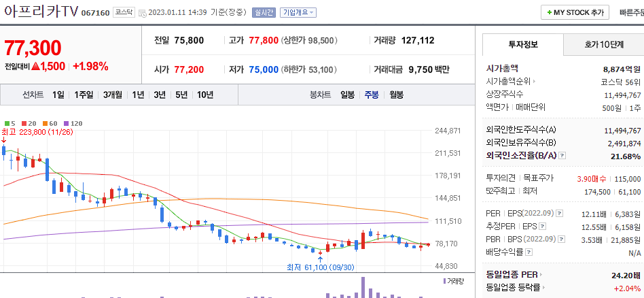
Task: Click the current price 77,300
Action: pos(33,48)
